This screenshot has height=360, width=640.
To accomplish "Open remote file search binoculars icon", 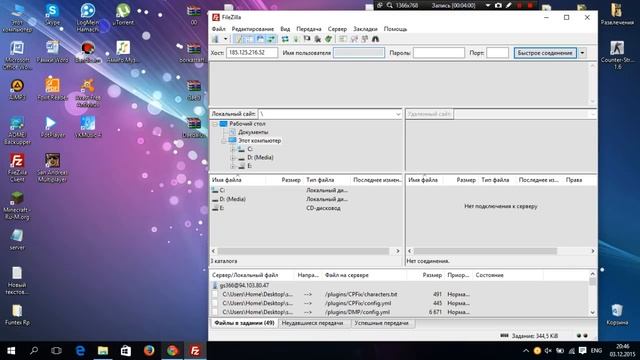I will pos(375,39).
